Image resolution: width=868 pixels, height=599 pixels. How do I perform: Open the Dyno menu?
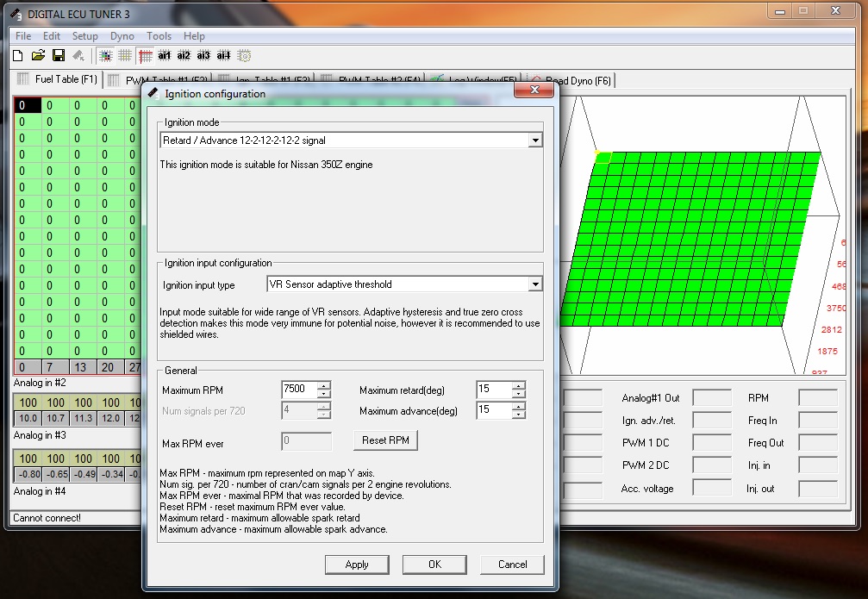pyautogui.click(x=122, y=36)
